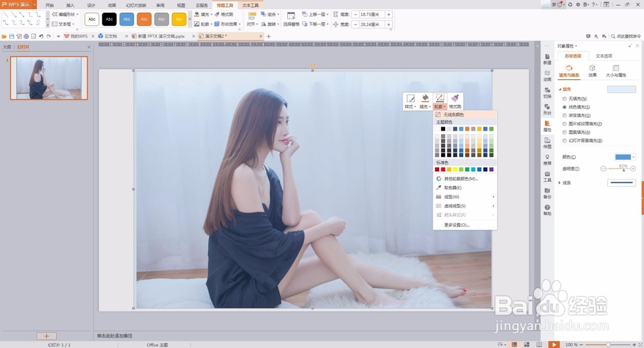Pick the standard red color swatch
Screen dimensions: 644x348
coord(443,169)
